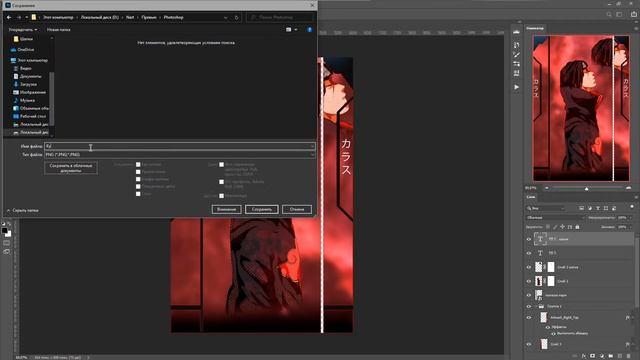This screenshot has height=360, width=640.
Task: Open the blue help icon in save dialog
Action: (x=309, y=30)
